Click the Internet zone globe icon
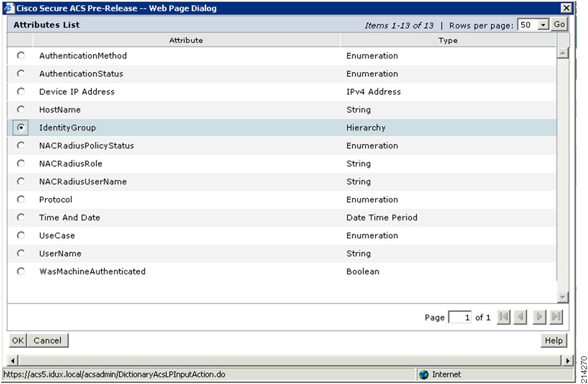Viewport: 588px width, 384px height. tap(424, 374)
